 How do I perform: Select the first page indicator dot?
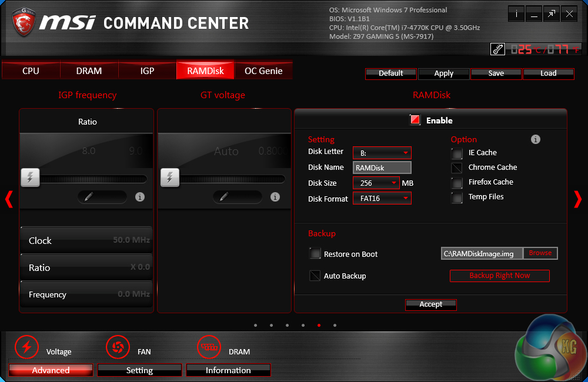255,326
